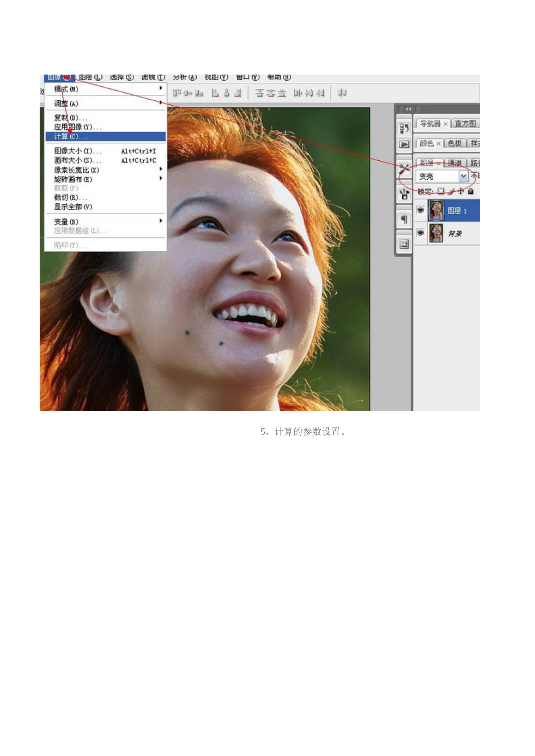The height and width of the screenshot is (756, 535).
Task: Open the 变亮 blend mode dropdown
Action: [463, 176]
